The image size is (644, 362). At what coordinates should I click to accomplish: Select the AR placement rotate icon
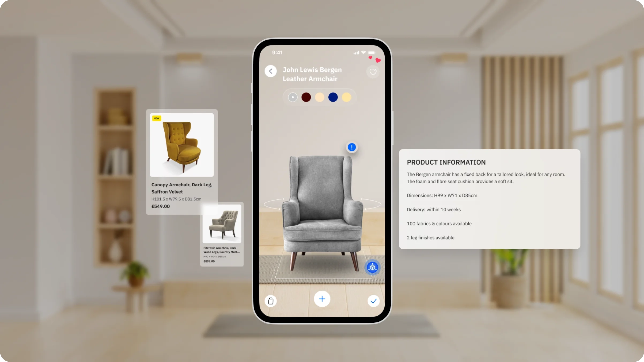pos(372,267)
